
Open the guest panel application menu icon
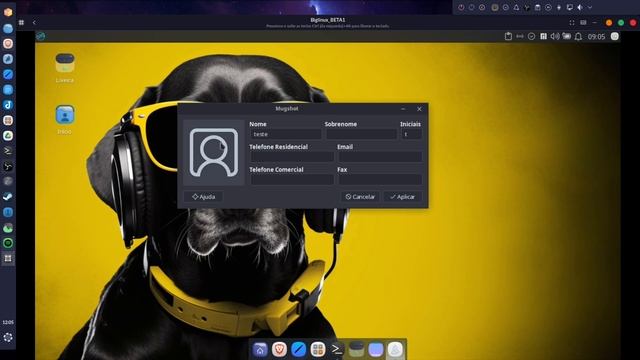[40, 36]
